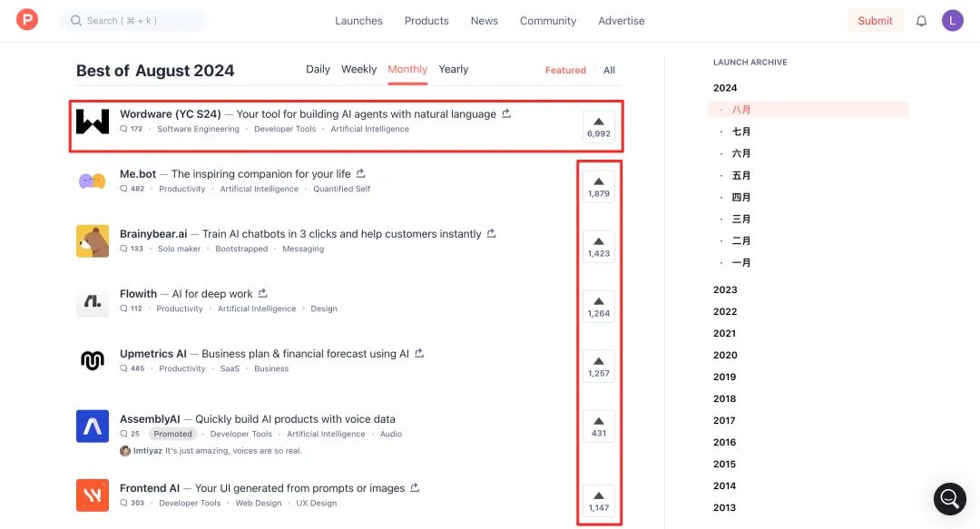Viewport: 980px width, 529px height.
Task: Open Wordware in new tab icon
Action: pos(506,113)
